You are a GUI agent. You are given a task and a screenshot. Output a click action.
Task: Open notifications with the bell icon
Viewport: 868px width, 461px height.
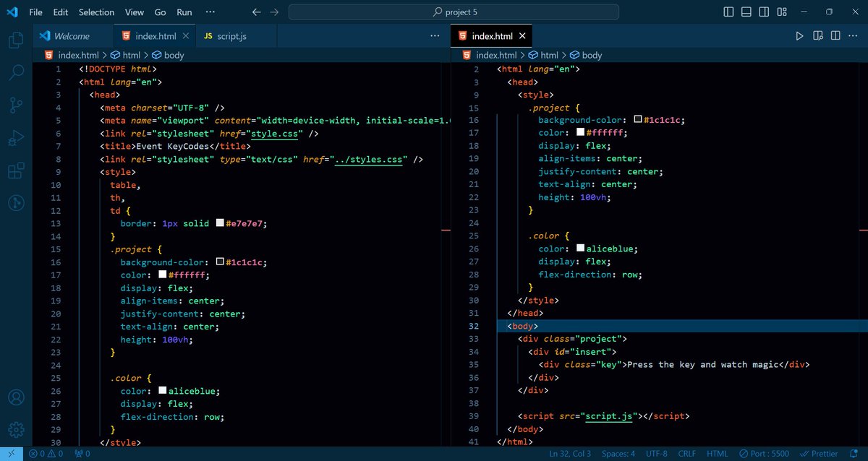point(856,454)
